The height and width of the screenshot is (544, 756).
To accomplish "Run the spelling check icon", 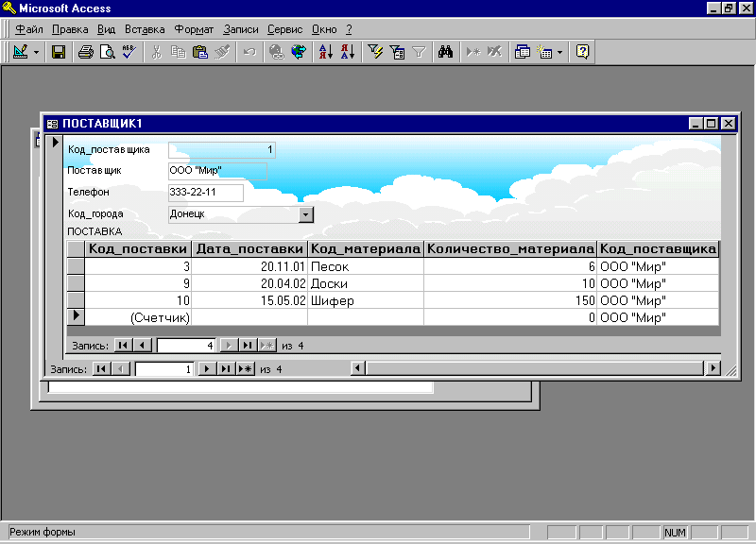I will click(129, 52).
